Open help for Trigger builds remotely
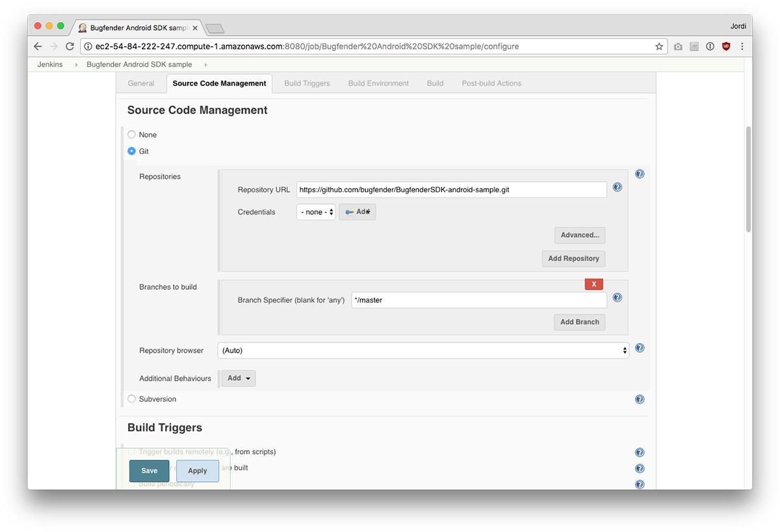The width and height of the screenshot is (780, 532). coord(640,453)
